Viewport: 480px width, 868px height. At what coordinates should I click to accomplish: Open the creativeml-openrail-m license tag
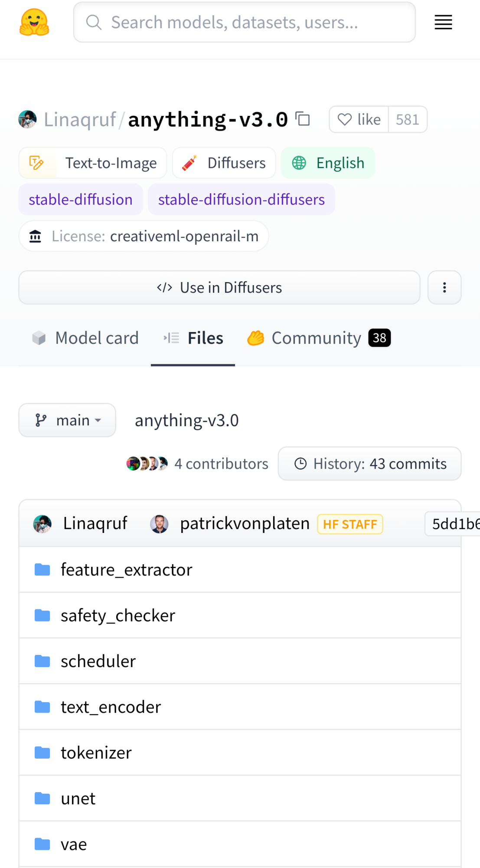pyautogui.click(x=144, y=236)
